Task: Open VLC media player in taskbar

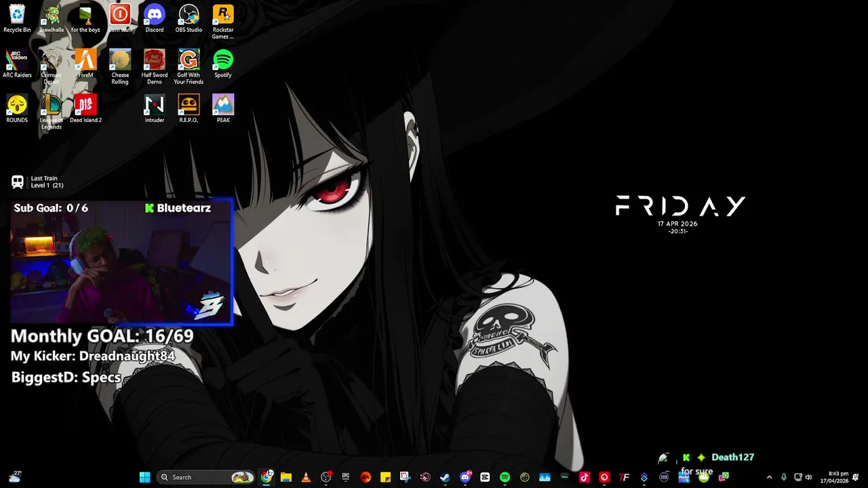Action: click(306, 477)
